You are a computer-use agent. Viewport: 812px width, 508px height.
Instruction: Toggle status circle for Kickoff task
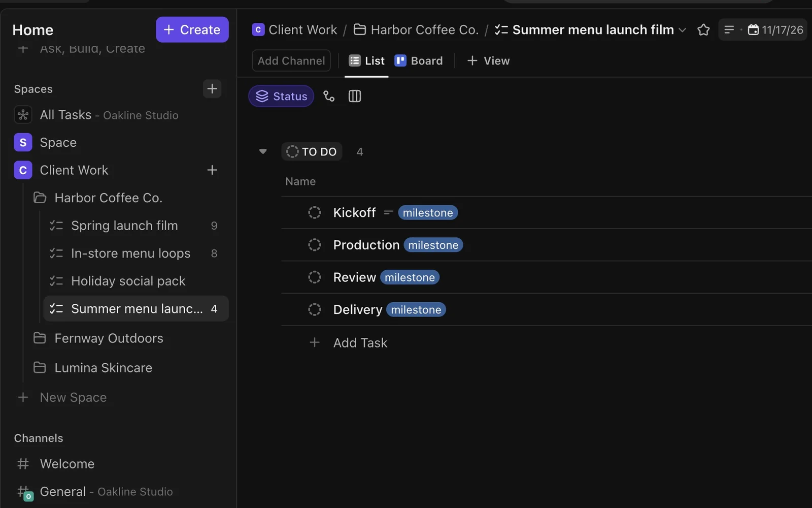[315, 212]
